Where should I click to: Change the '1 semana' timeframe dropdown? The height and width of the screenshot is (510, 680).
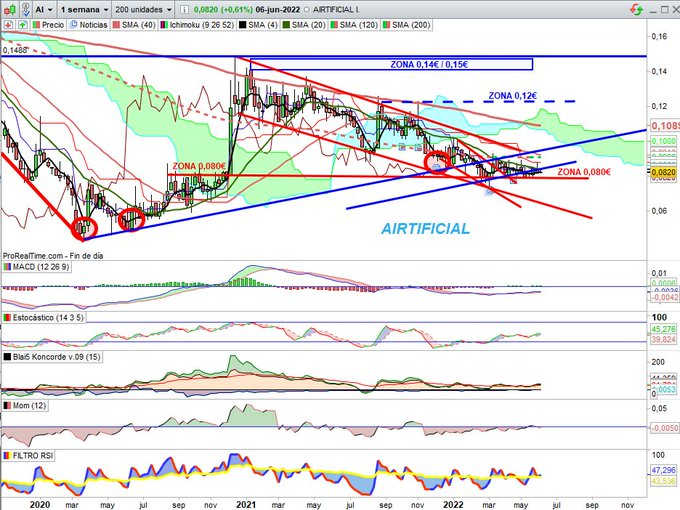click(84, 9)
